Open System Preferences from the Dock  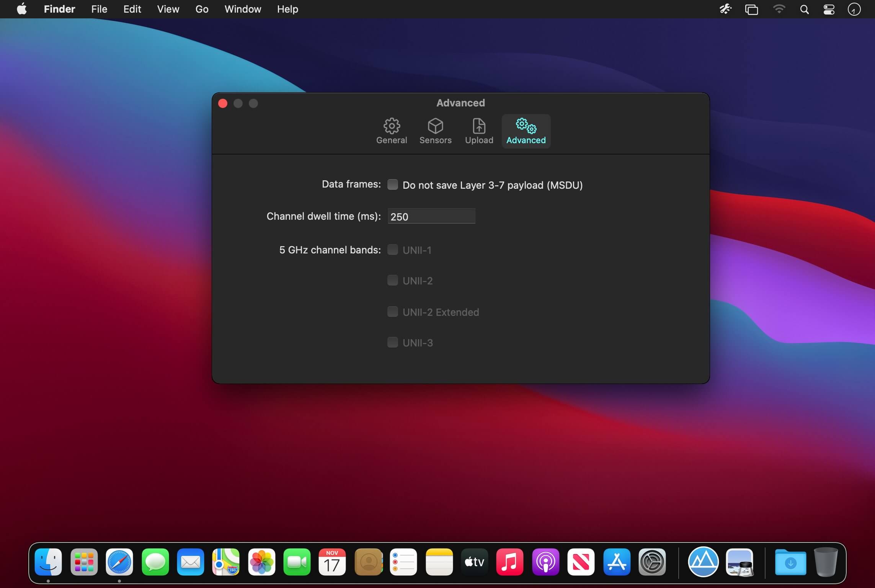point(652,562)
